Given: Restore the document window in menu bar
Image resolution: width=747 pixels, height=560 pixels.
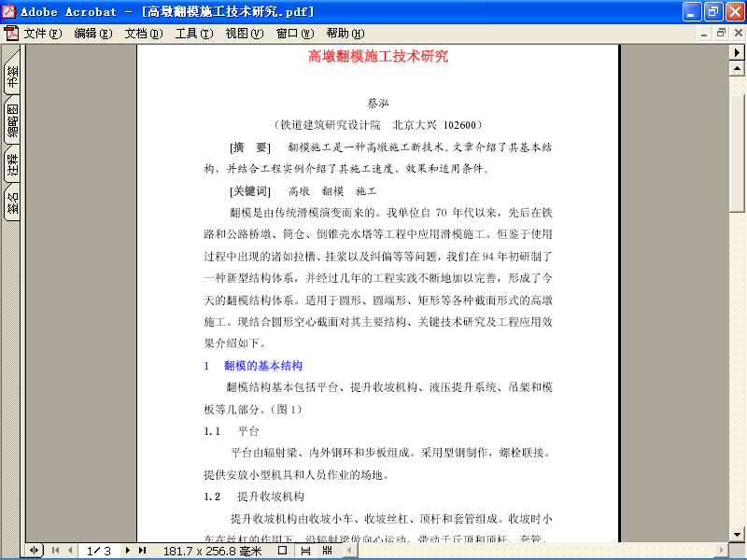Looking at the screenshot, I should (x=721, y=34).
